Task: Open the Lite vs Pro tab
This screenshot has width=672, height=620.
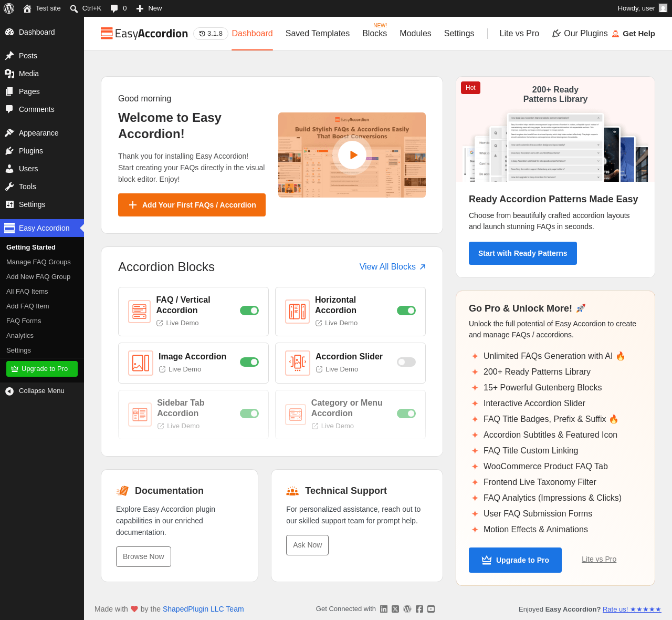Action: (x=519, y=34)
